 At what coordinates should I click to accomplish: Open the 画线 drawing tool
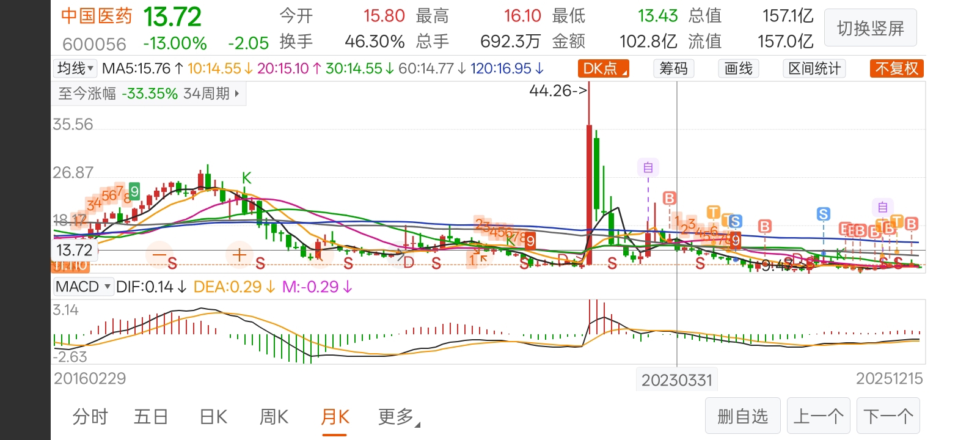(x=739, y=68)
